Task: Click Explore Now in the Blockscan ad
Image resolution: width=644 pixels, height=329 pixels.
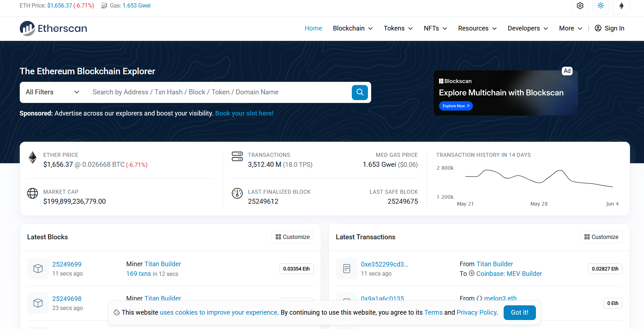Action: pyautogui.click(x=456, y=106)
